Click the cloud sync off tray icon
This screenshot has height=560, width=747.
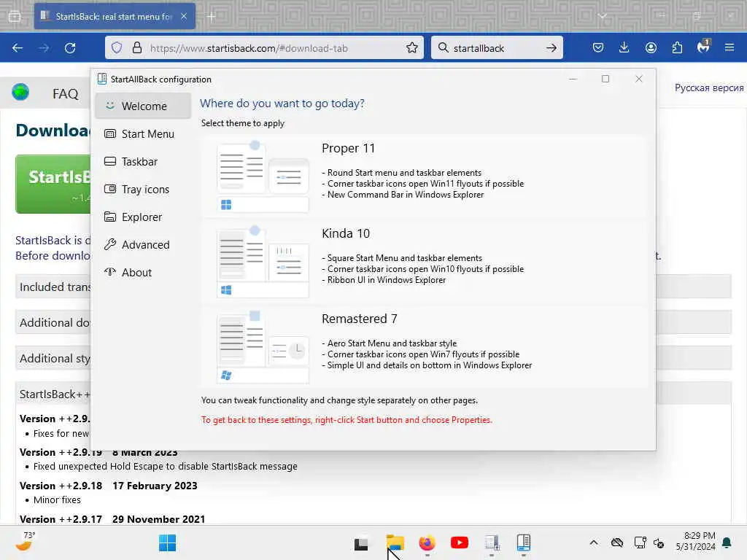tap(617, 542)
